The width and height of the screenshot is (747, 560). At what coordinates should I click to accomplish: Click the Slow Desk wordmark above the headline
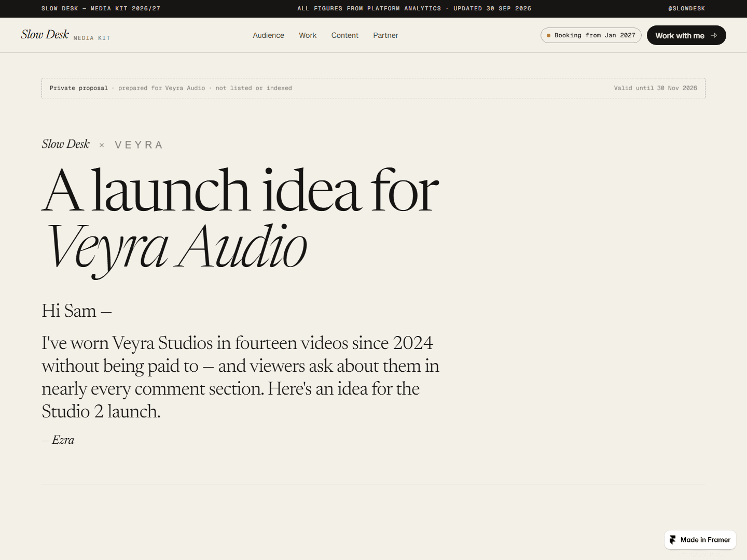(66, 144)
